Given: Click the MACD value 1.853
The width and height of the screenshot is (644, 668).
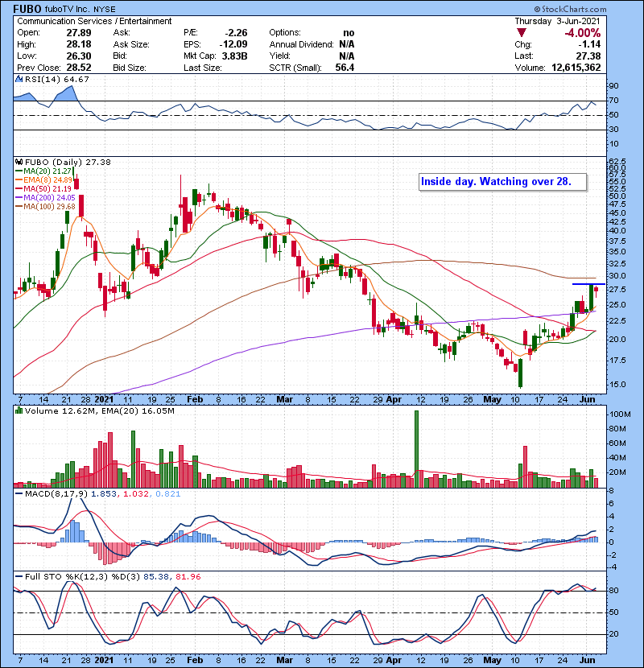Looking at the screenshot, I should tap(105, 494).
